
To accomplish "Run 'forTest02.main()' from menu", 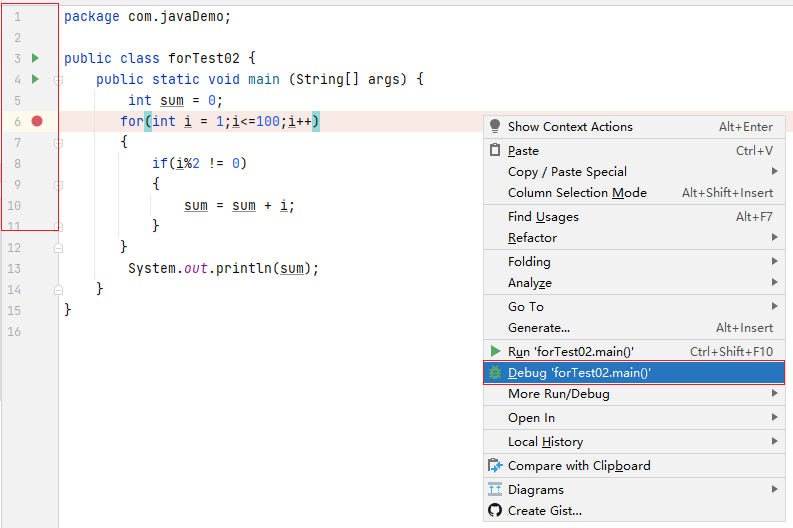I will (x=634, y=351).
